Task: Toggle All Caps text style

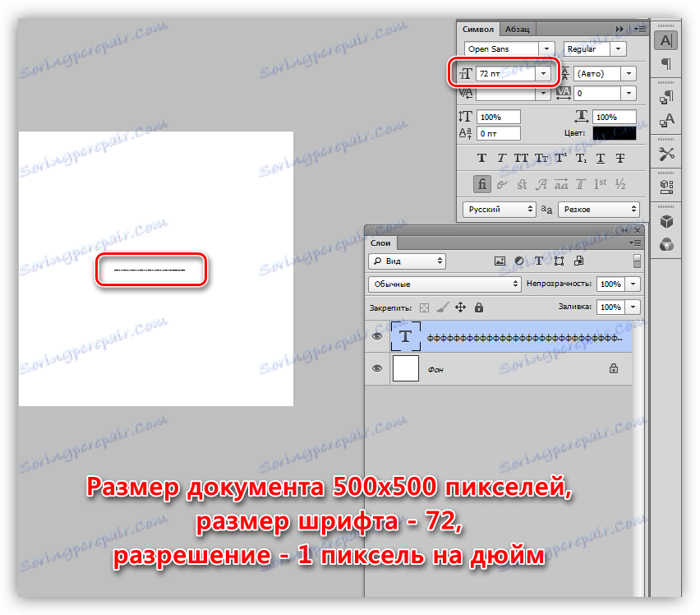Action: (x=521, y=158)
